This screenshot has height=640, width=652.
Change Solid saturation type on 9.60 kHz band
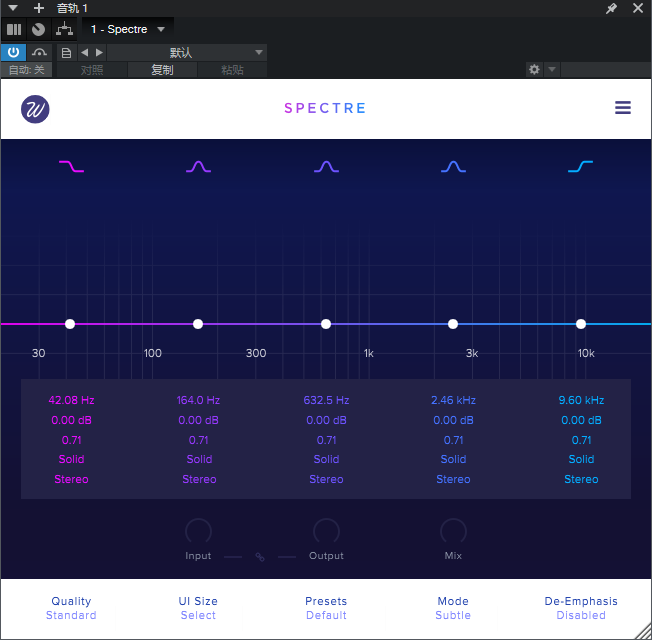(x=581, y=459)
